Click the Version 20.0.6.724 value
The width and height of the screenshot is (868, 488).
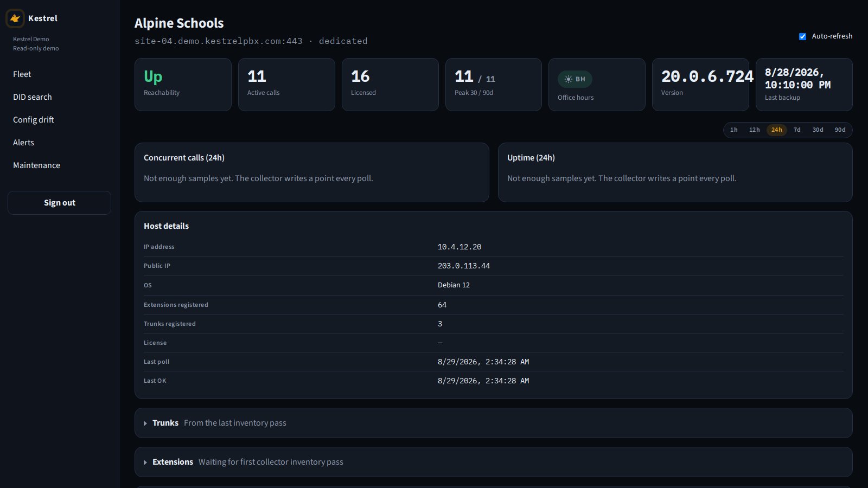(x=707, y=77)
